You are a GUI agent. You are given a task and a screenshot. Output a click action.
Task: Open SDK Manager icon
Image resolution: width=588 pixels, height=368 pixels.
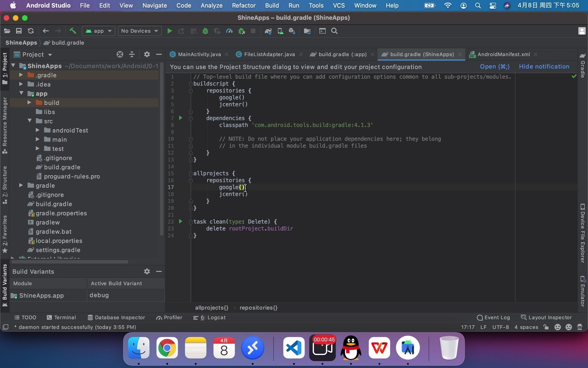292,31
